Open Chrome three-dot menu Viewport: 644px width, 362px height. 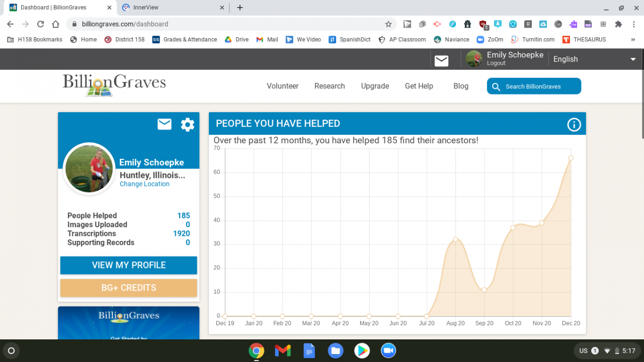tap(634, 24)
